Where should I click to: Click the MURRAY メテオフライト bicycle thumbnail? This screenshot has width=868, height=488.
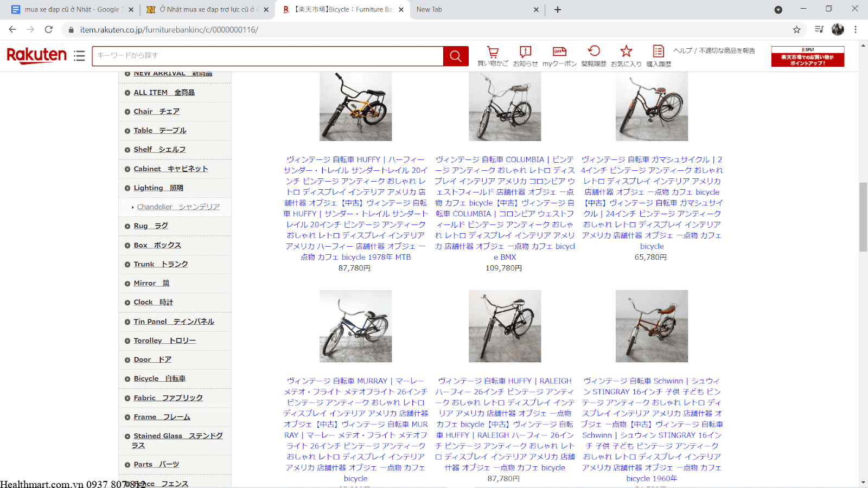(355, 326)
